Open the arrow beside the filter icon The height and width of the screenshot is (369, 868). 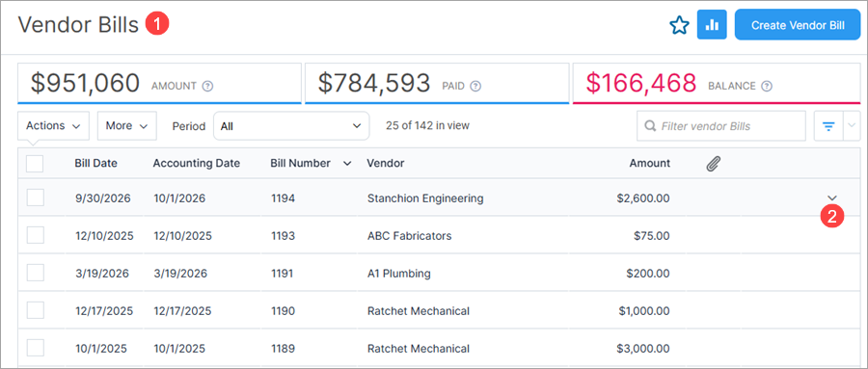852,126
